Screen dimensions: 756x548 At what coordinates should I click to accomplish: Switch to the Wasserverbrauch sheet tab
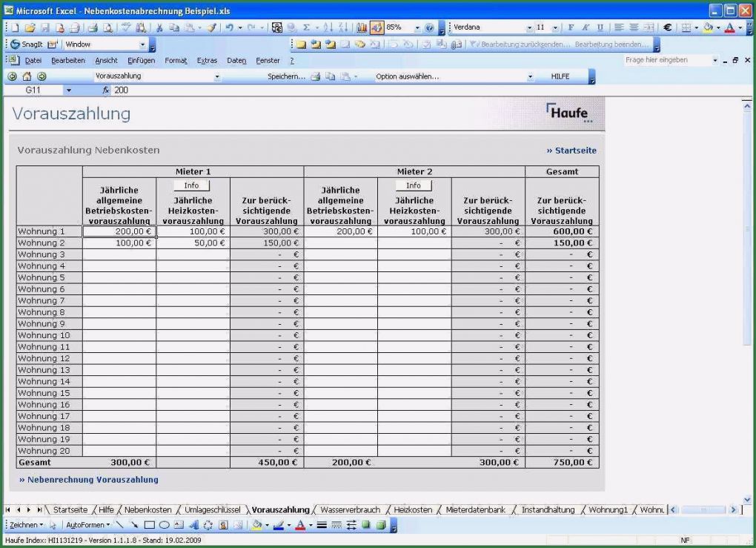pos(350,510)
